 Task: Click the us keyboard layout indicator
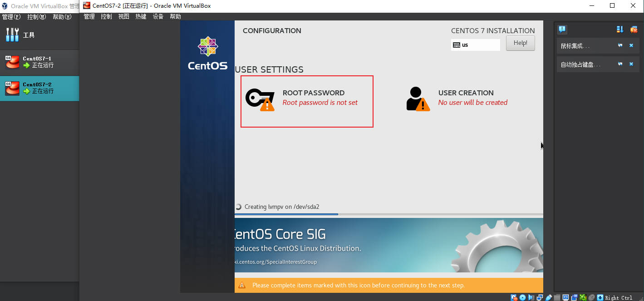tap(476, 45)
